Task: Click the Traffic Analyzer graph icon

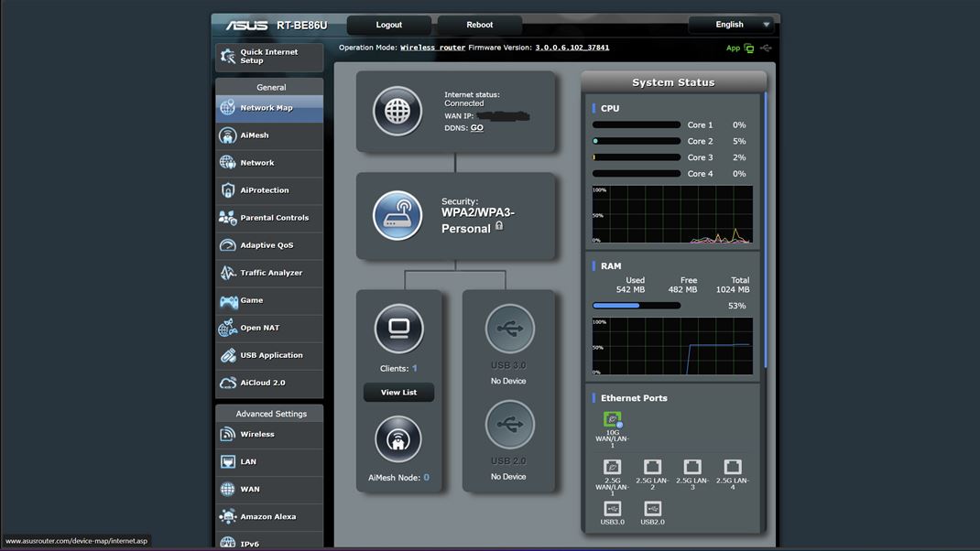Action: click(x=227, y=273)
